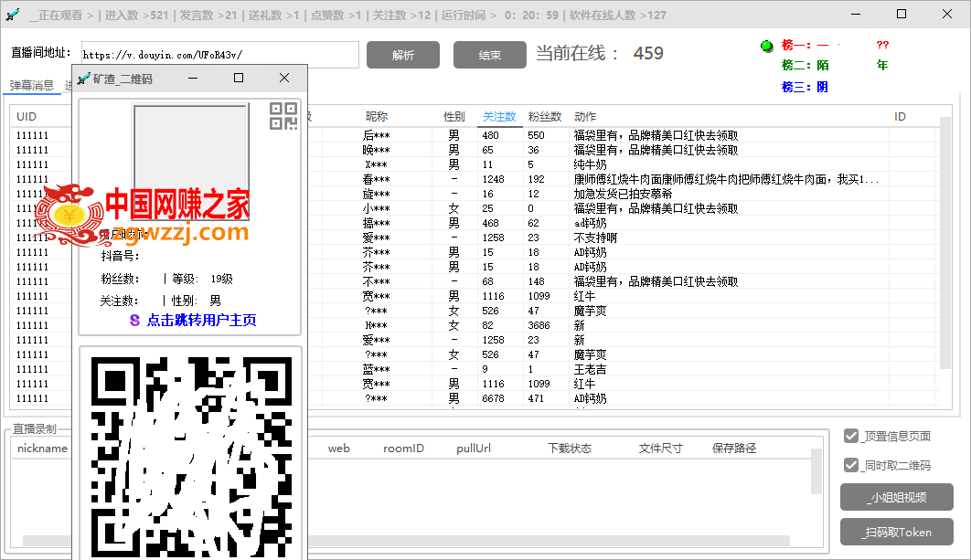
Task: Click the 解析 button
Action: [x=403, y=55]
